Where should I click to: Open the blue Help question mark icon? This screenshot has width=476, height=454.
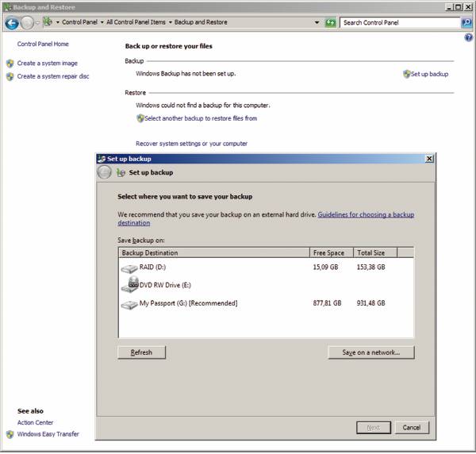pos(468,37)
